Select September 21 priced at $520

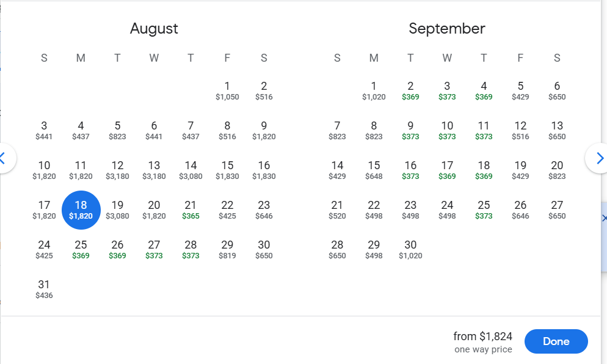point(337,209)
